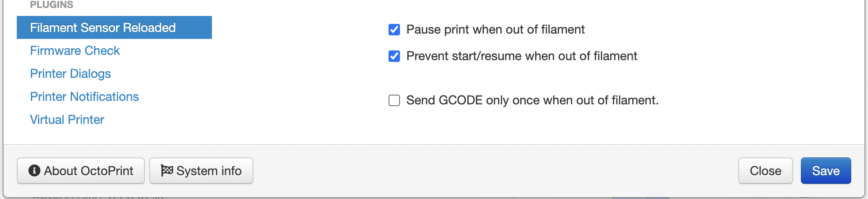Screen dimensions: 868x199
Task: Click the Prevent start/resume label text
Action: click(522, 56)
